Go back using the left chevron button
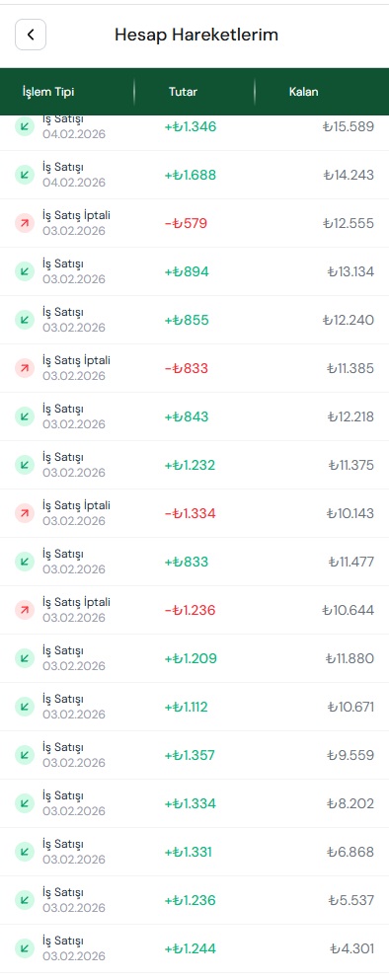This screenshot has width=389, height=980. point(31,35)
